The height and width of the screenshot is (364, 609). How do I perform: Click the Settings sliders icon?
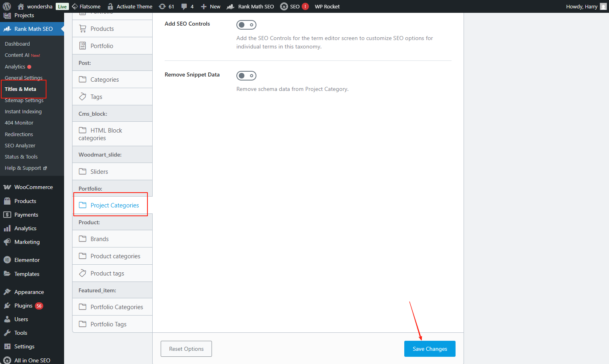(7, 346)
